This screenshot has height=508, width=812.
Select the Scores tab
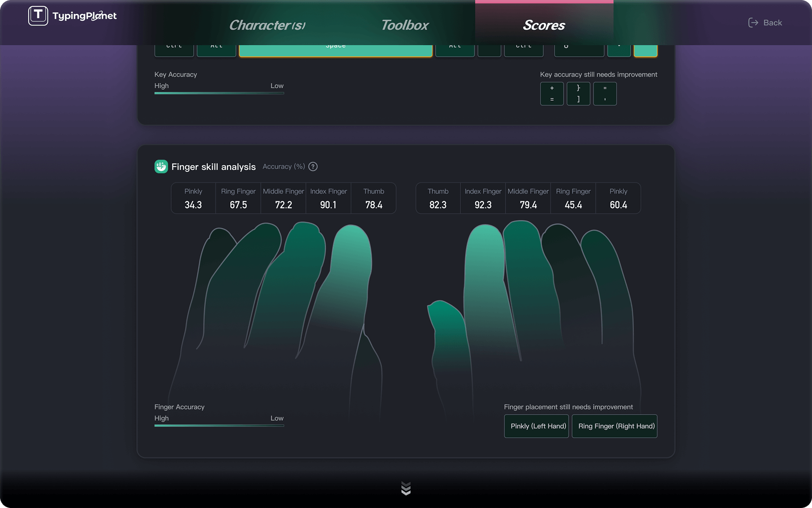[543, 25]
